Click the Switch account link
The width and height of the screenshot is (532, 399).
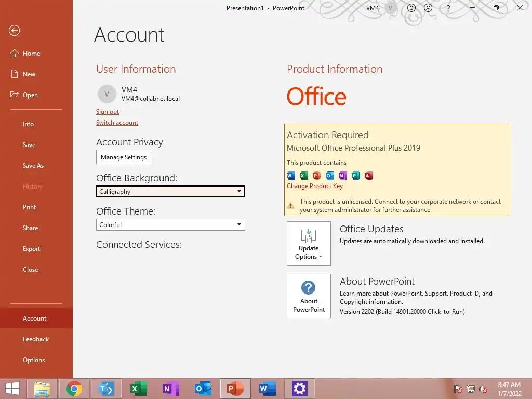117,123
